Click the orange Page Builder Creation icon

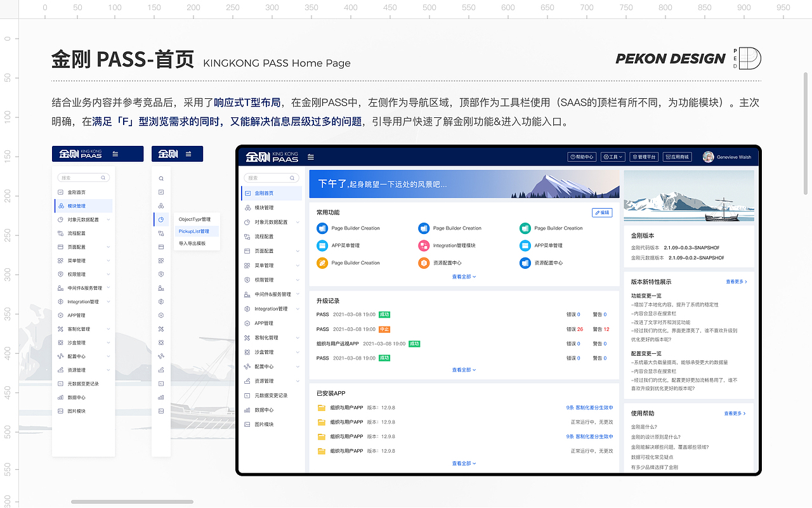point(322,263)
